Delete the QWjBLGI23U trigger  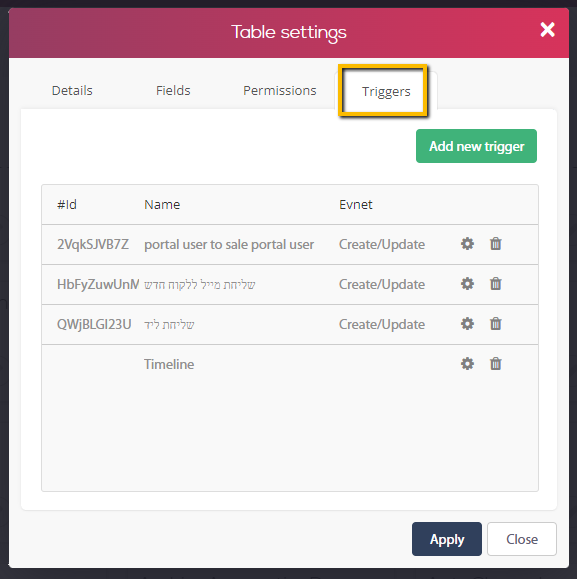[495, 324]
